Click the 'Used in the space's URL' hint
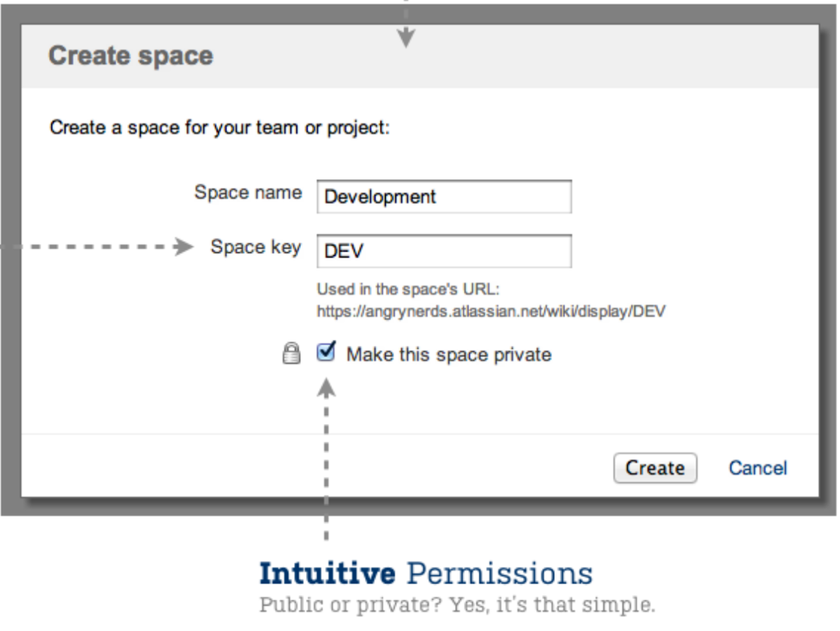Screen dimensions: 840x631 [408, 289]
